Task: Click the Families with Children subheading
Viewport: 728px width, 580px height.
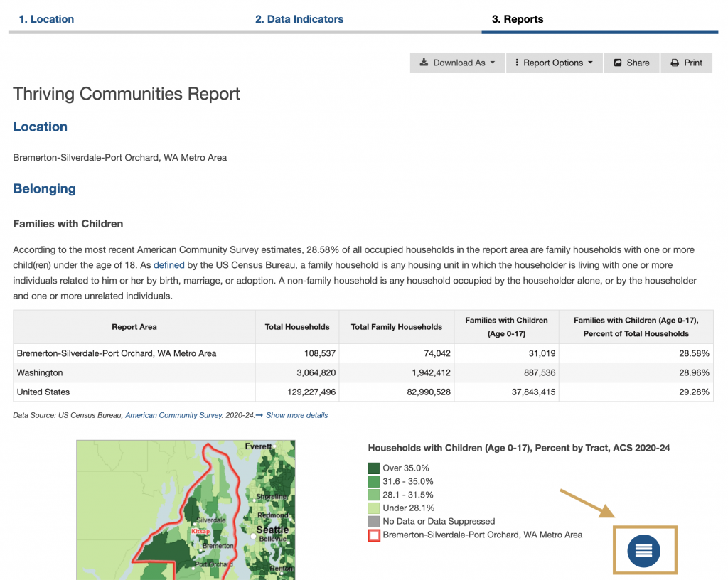Action: 68,224
